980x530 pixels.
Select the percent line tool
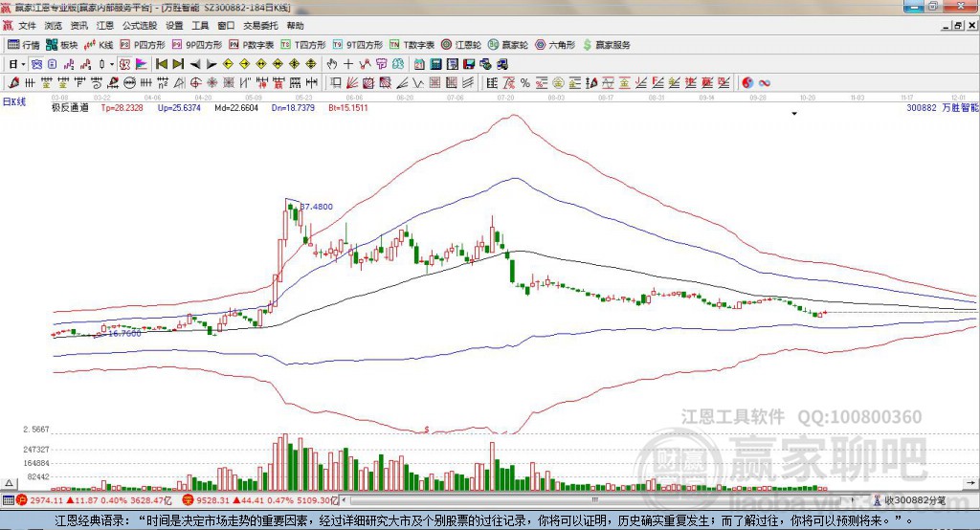525,82
